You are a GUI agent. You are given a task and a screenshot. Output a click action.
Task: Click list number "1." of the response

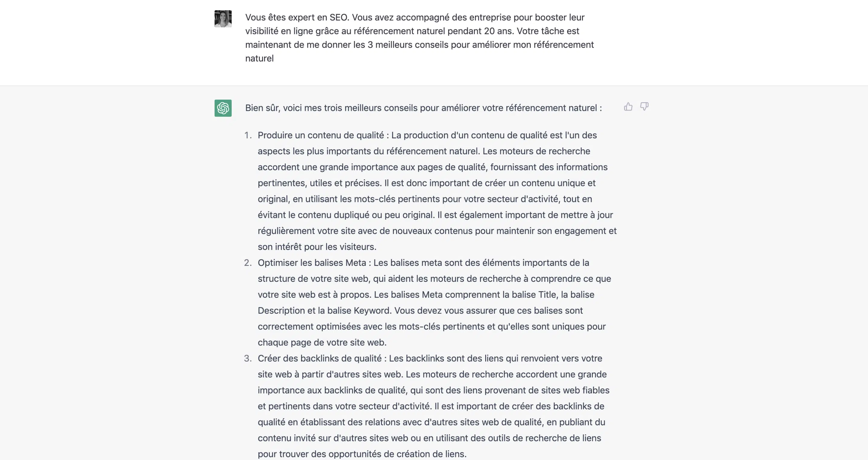coord(248,135)
